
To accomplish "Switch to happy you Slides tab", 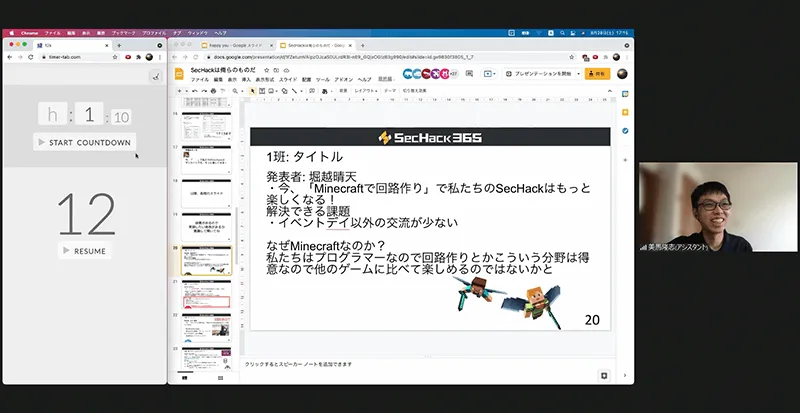I will point(236,45).
